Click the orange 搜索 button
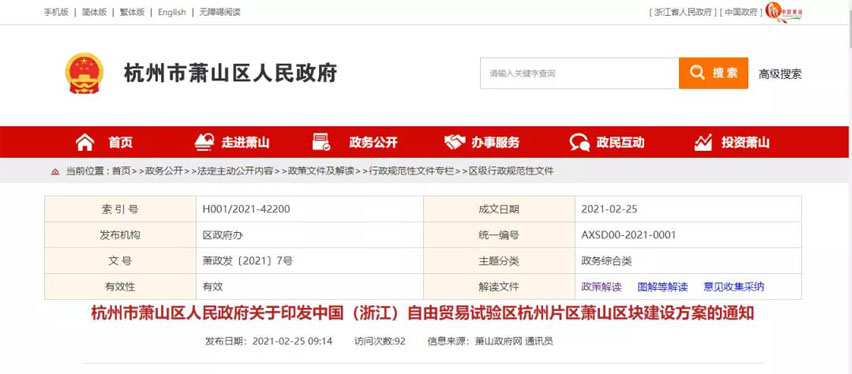The image size is (852, 374). 713,73
